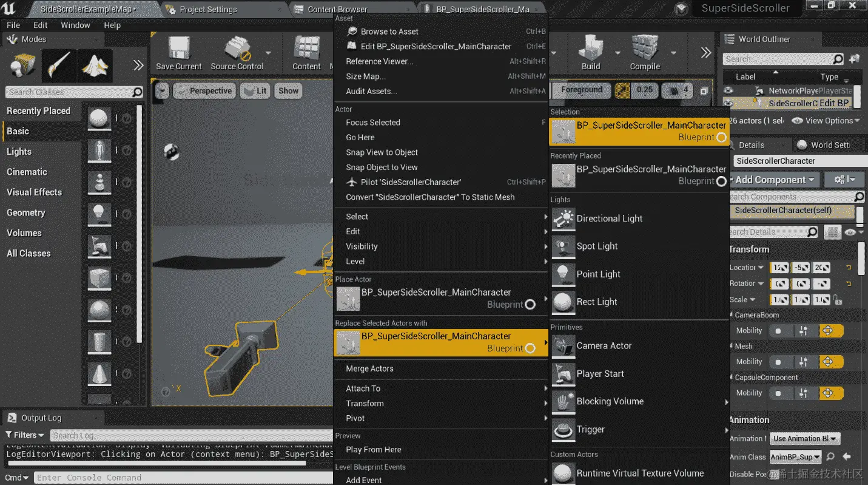Image resolution: width=868 pixels, height=485 pixels.
Task: Browse to Anim Class asset magnifier icon
Action: tap(830, 456)
